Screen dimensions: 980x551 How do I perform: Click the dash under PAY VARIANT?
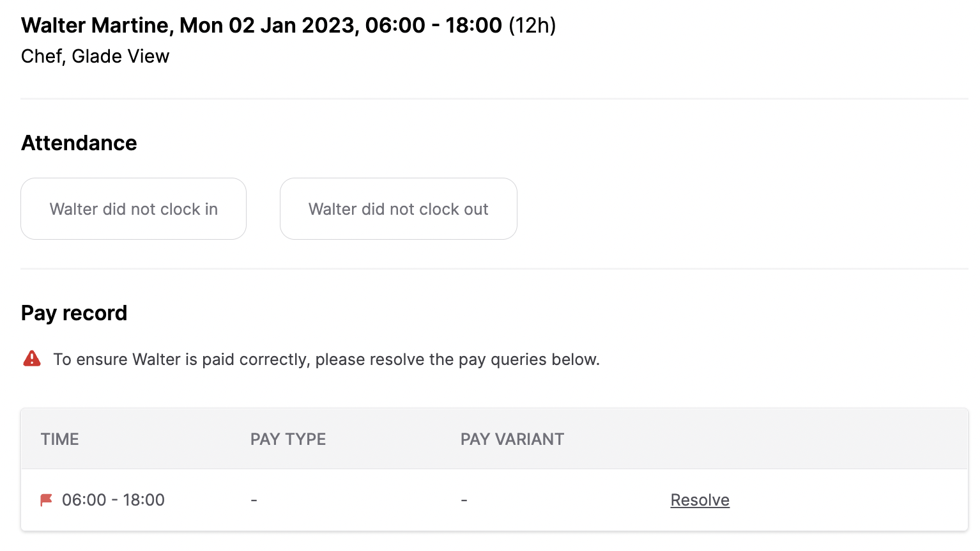(464, 499)
